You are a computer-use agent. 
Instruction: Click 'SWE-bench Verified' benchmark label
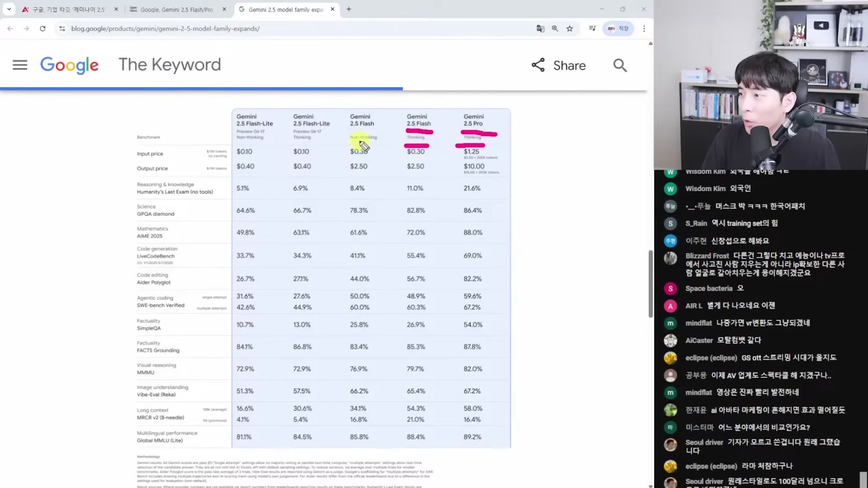pos(160,305)
